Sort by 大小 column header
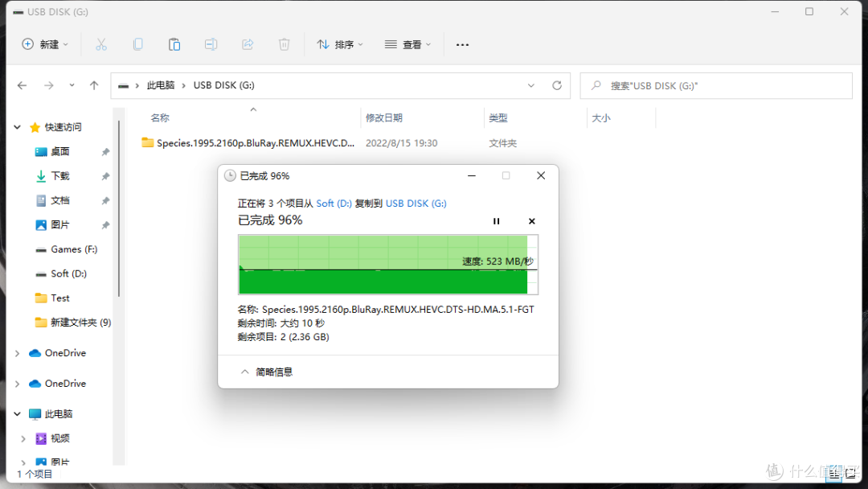 (600, 118)
